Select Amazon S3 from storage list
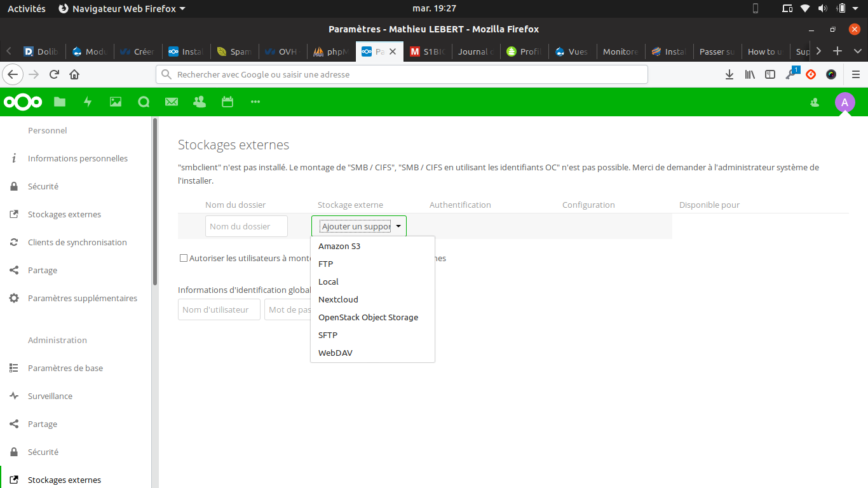Viewport: 868px width, 488px height. 339,246
